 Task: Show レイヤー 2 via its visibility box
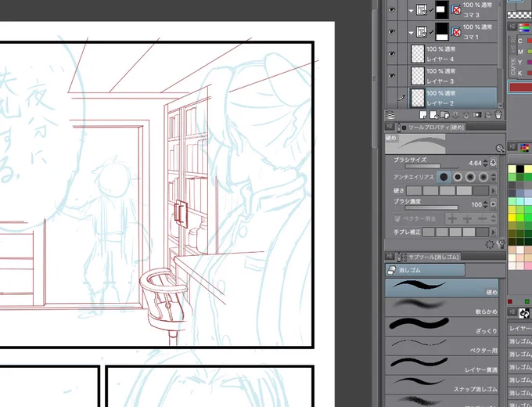392,98
